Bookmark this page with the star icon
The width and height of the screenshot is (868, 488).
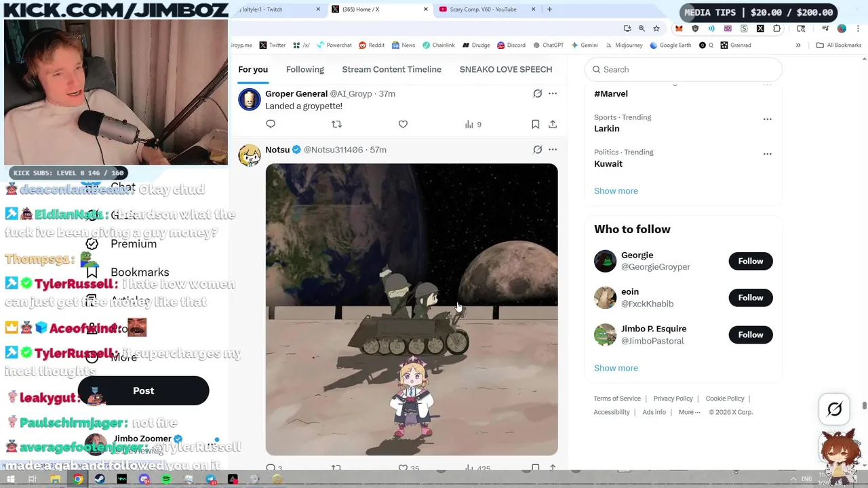656,28
